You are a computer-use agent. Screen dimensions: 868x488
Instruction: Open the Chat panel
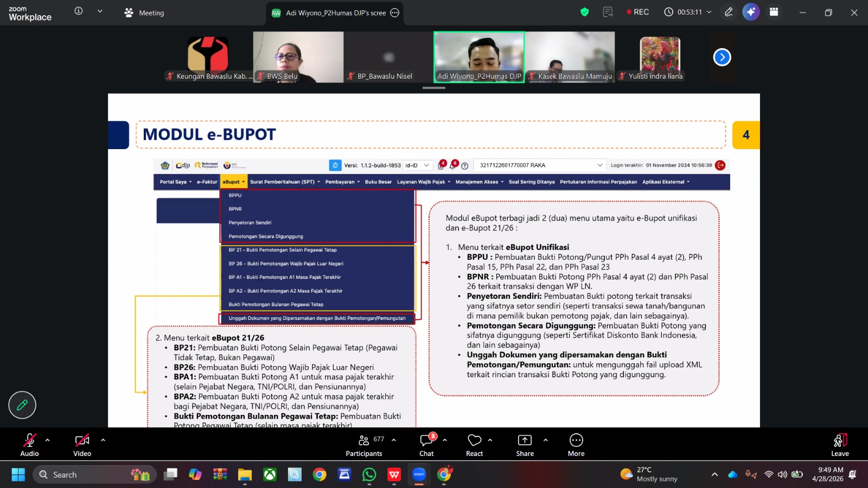[426, 445]
